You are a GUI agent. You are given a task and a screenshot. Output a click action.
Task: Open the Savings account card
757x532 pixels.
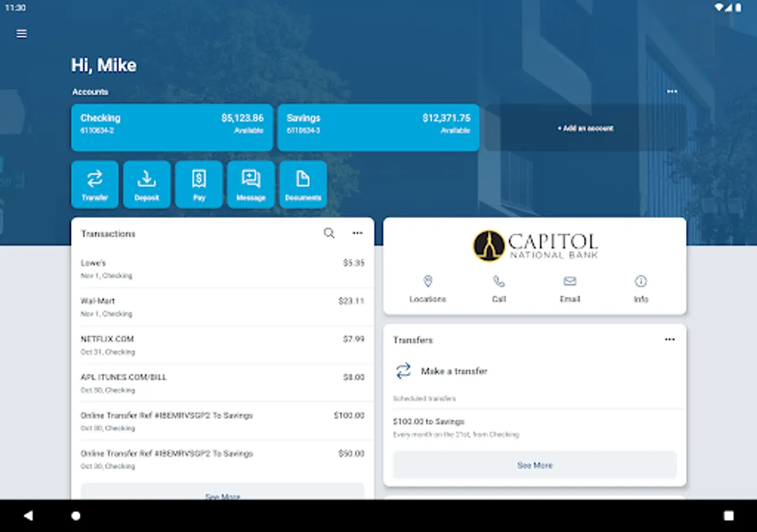coord(378,128)
